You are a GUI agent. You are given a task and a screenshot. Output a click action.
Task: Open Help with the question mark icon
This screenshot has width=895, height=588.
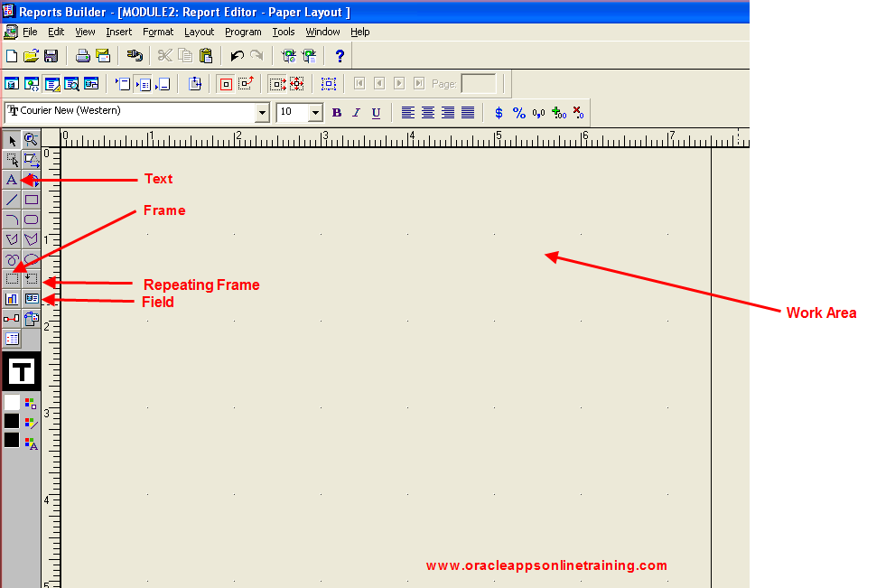click(x=340, y=55)
